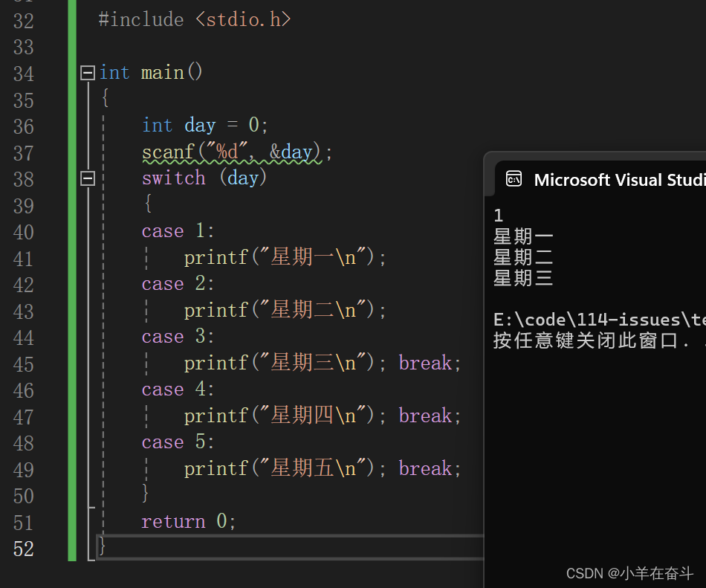Click the switch keyword on line 38
Image resolution: width=706 pixels, height=588 pixels.
tap(174, 178)
